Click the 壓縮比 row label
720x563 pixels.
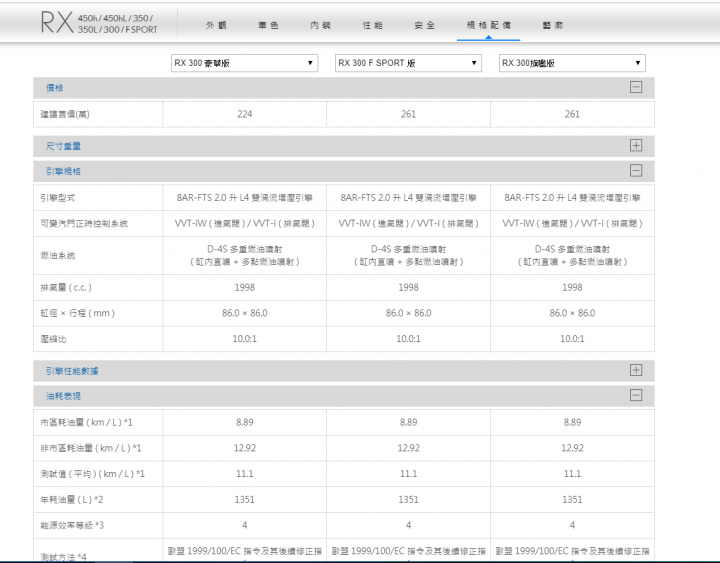(53, 339)
